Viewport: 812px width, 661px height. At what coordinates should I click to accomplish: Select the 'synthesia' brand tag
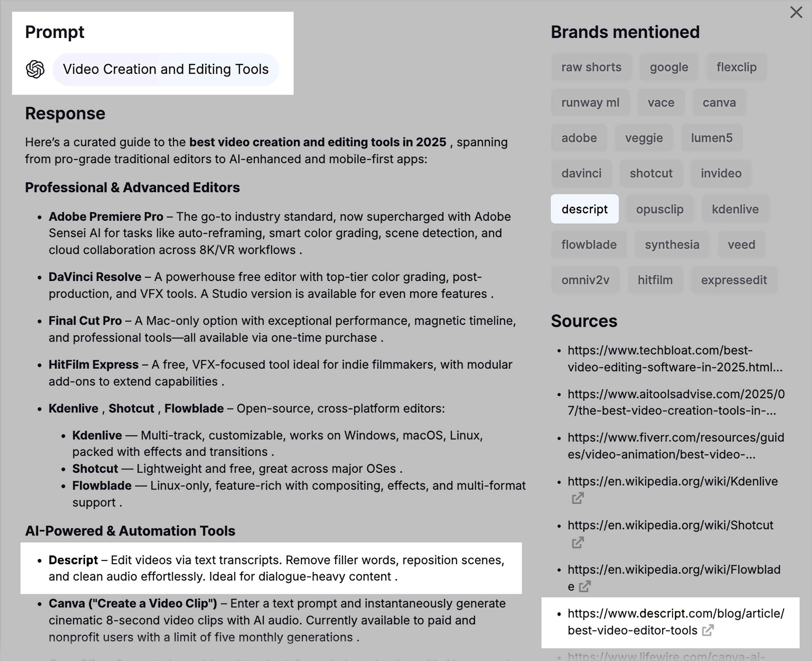[x=672, y=245]
